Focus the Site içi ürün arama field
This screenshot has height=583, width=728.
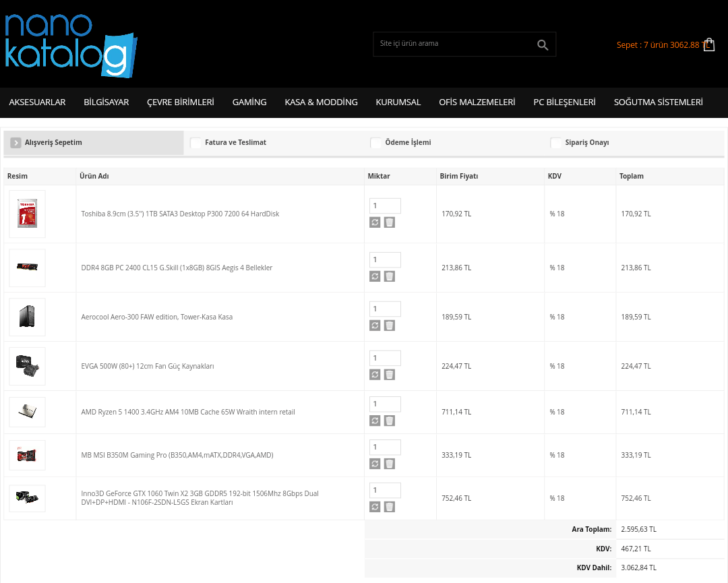455,44
